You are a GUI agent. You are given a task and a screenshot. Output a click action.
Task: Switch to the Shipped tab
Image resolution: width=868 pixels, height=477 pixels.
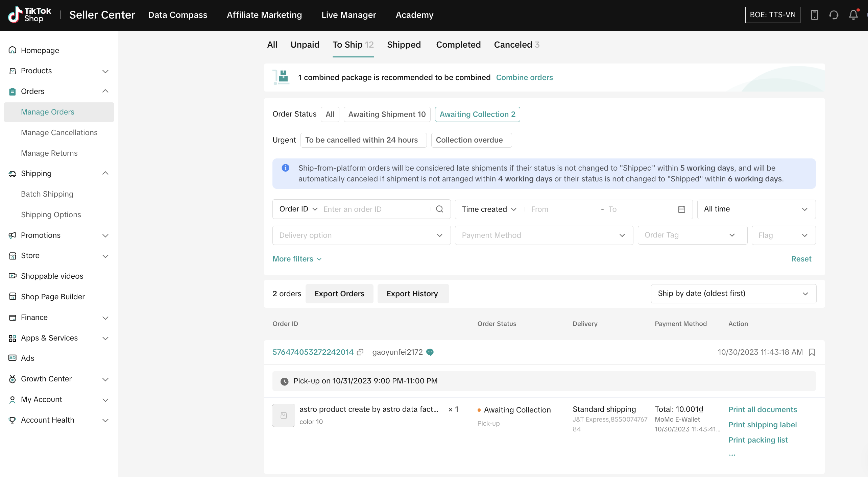[x=404, y=45]
